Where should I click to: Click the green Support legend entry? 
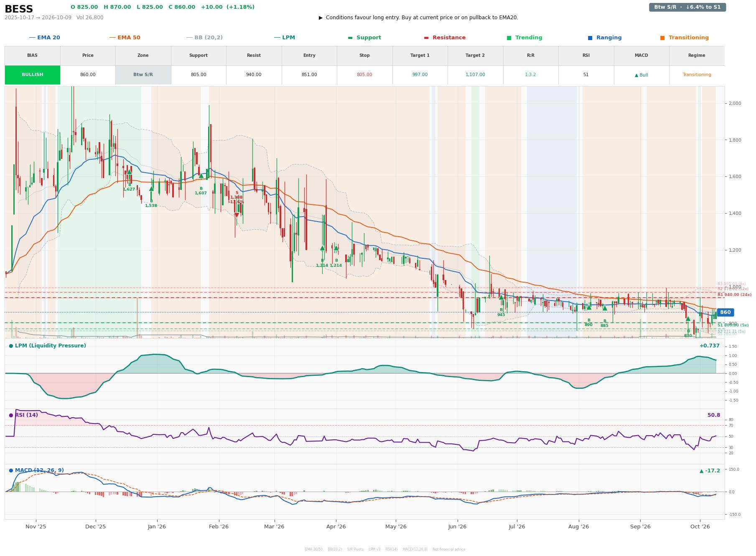pyautogui.click(x=364, y=38)
